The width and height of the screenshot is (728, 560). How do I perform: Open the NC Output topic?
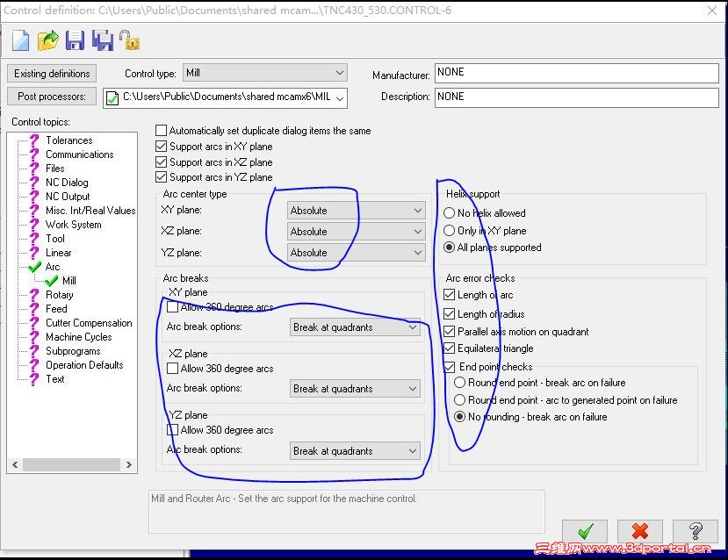coord(68,197)
